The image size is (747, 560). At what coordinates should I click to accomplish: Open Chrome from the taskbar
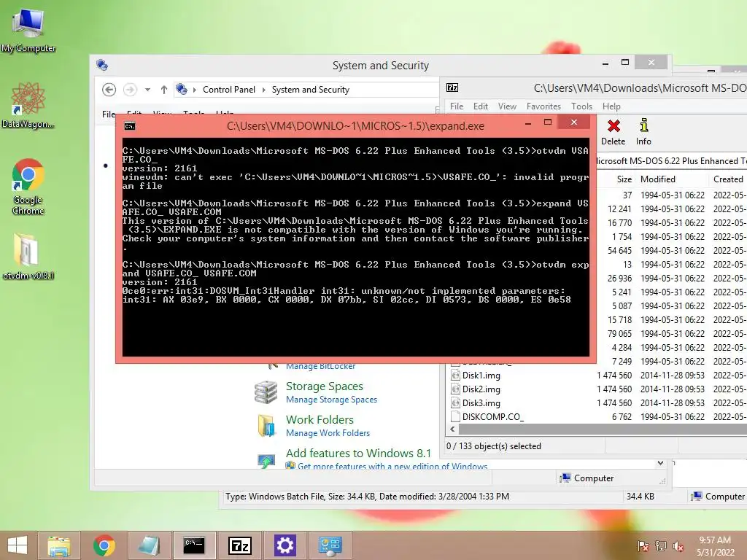[x=104, y=545]
